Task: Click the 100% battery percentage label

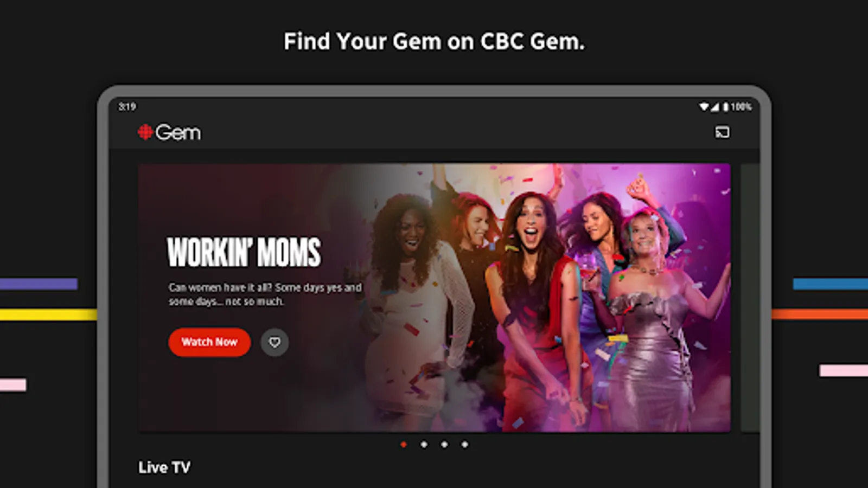Action: pyautogui.click(x=741, y=107)
